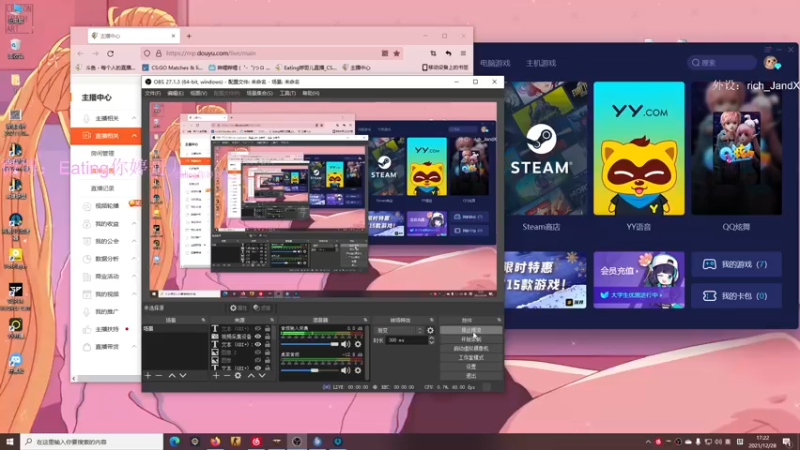Open Microsoft Edge from the taskbar
Image resolution: width=800 pixels, height=450 pixels.
(x=174, y=441)
